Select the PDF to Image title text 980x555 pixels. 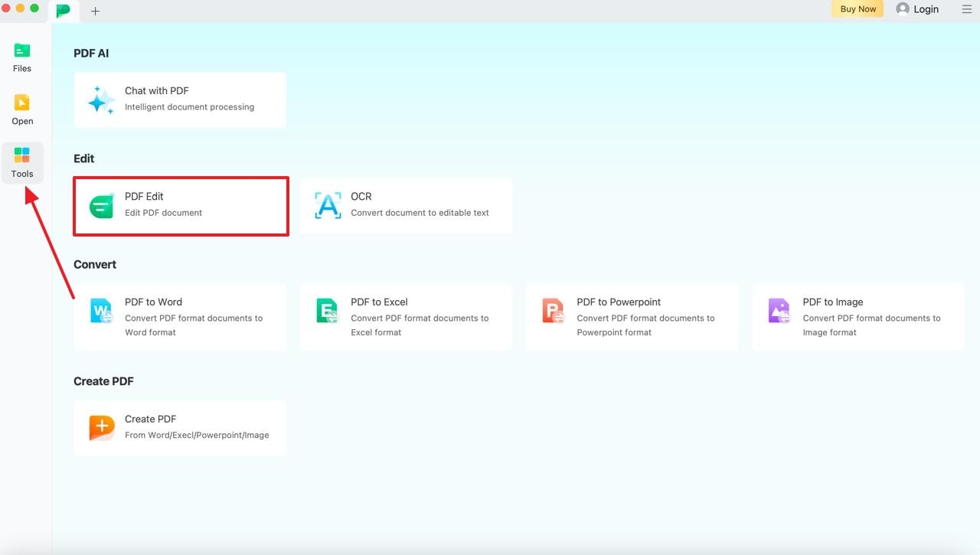pos(833,302)
